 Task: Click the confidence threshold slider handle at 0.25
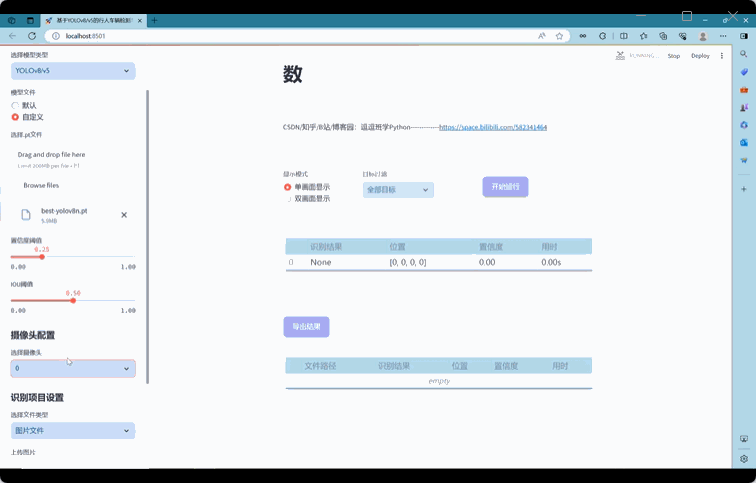pyautogui.click(x=42, y=257)
